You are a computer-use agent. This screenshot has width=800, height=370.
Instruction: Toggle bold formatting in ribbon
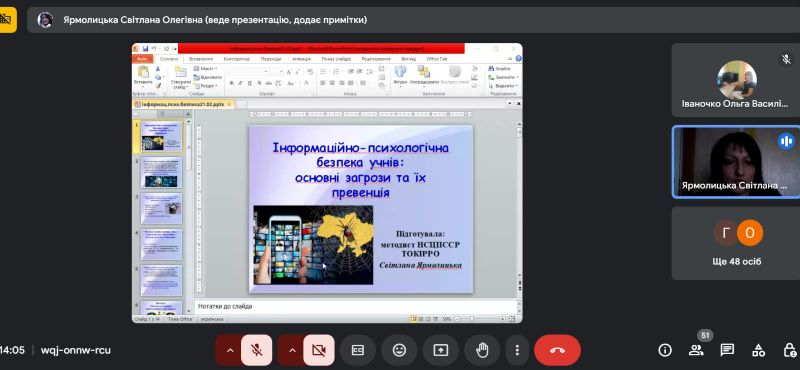coord(231,83)
